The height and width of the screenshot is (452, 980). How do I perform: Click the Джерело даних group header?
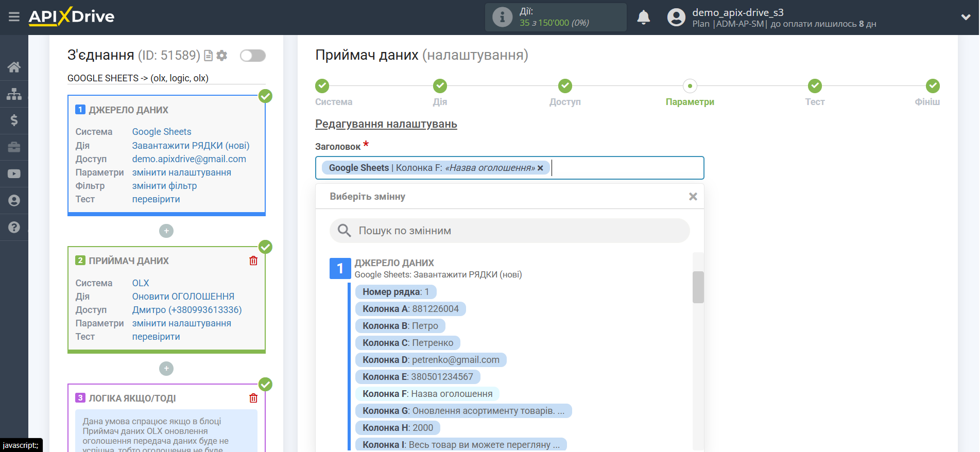pos(394,263)
